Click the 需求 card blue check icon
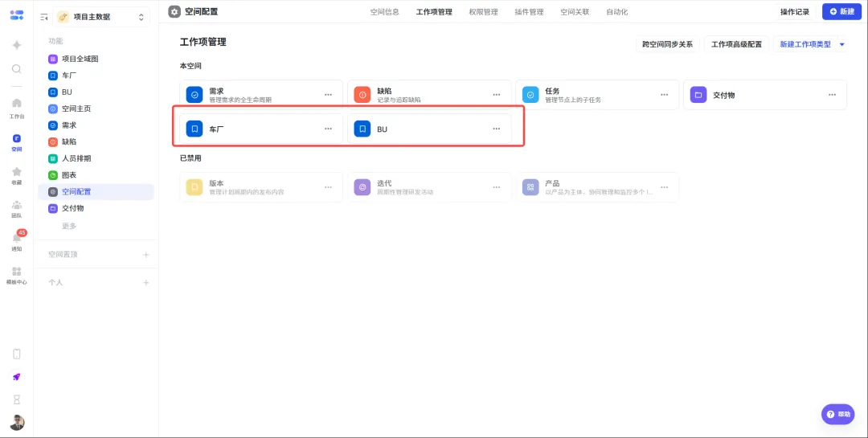Screen dimensions: 868x438 point(194,95)
